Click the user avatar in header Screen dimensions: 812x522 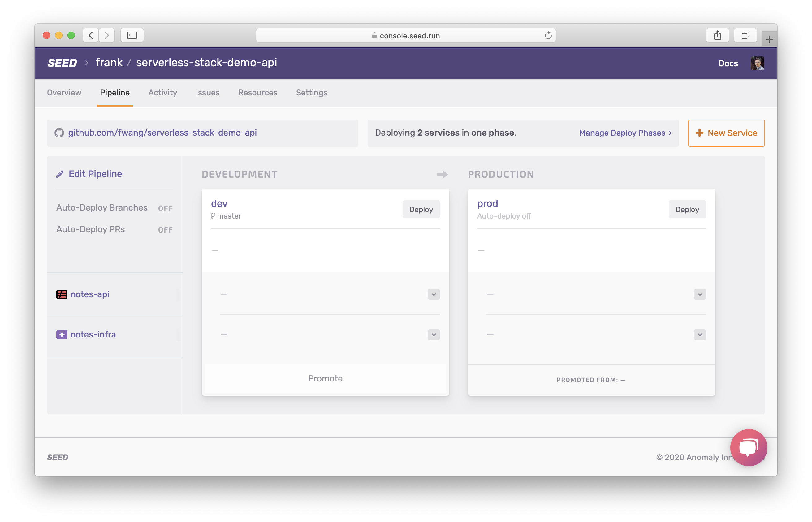coord(757,63)
